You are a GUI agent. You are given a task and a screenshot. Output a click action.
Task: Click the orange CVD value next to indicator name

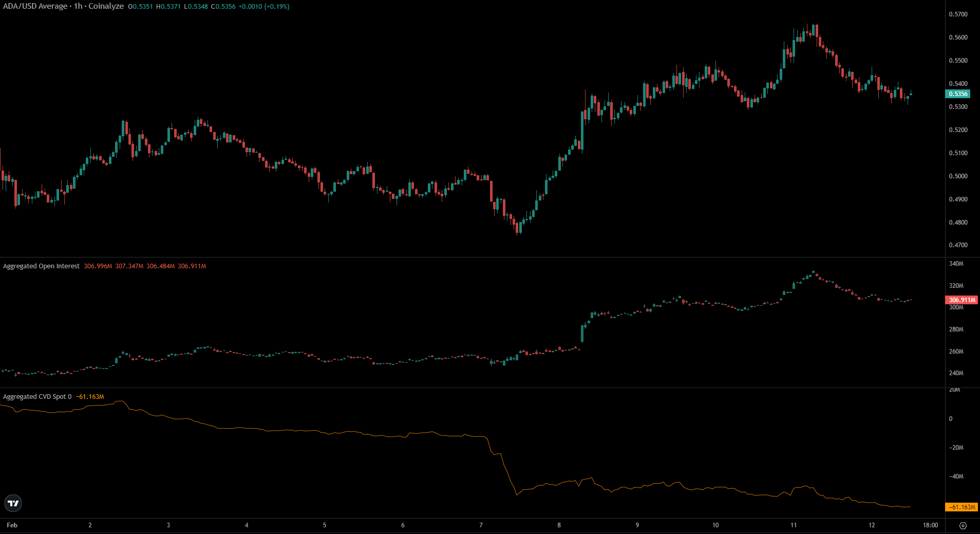pyautogui.click(x=90, y=397)
